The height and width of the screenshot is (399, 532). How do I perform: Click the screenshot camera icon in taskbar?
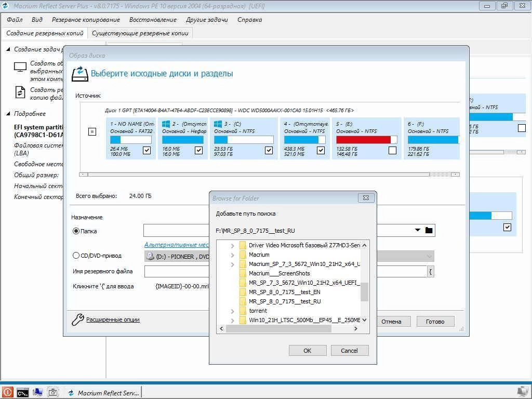click(53, 393)
